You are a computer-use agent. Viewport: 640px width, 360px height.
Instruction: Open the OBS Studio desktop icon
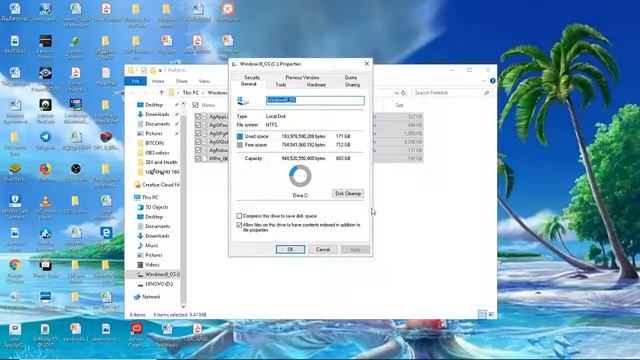pyautogui.click(x=76, y=172)
